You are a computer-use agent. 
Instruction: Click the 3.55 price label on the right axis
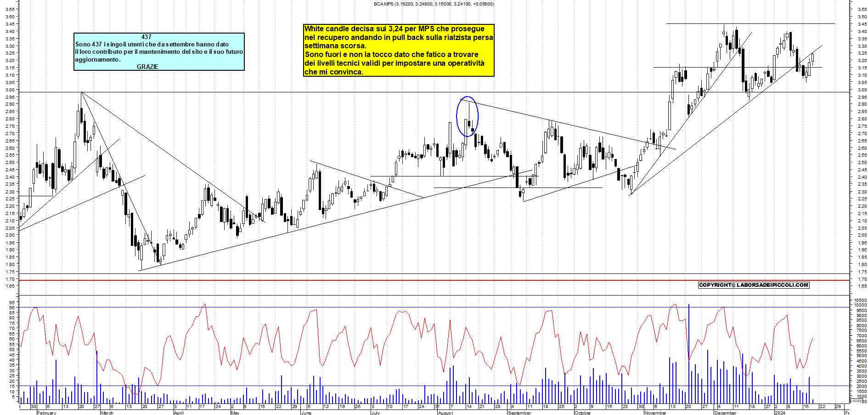(862, 9)
